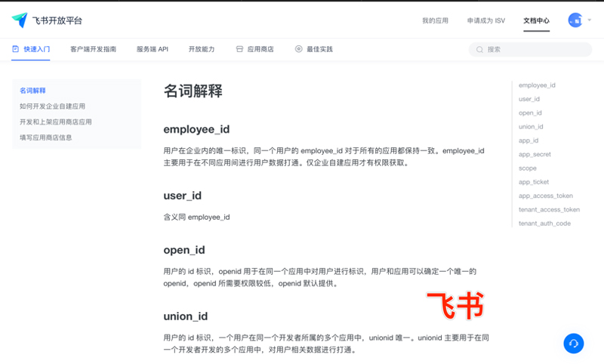Click 申请成为 ISV link

coord(485,20)
